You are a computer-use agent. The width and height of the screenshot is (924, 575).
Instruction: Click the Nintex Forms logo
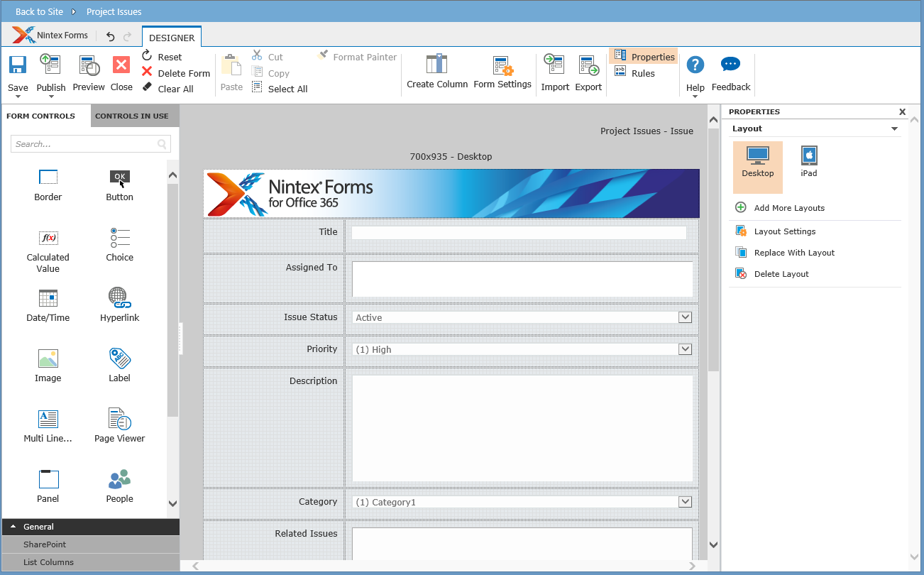pos(50,35)
